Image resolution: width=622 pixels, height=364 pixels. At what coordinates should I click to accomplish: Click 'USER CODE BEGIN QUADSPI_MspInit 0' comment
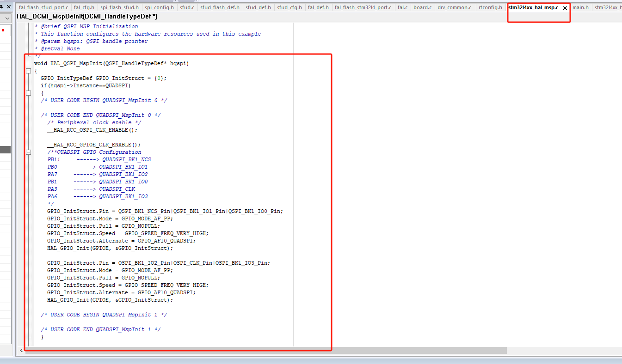(104, 100)
